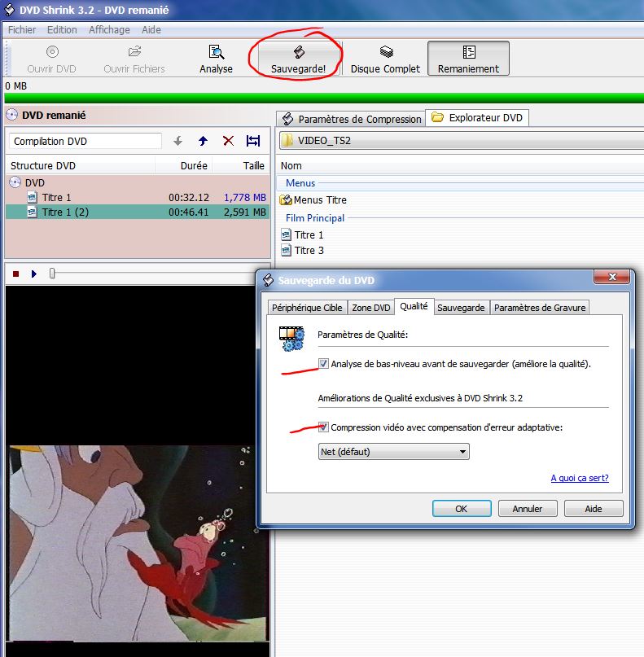Click the Aide button in the dialog

[594, 509]
